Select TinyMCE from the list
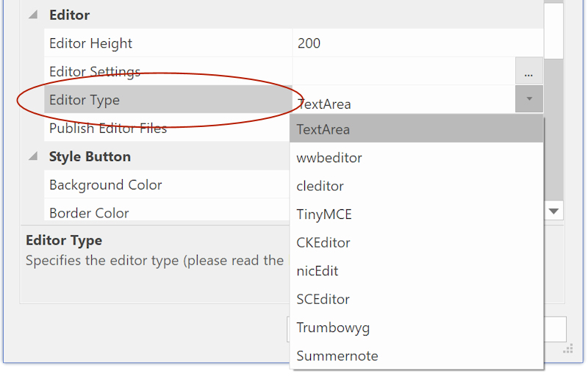 [415, 214]
